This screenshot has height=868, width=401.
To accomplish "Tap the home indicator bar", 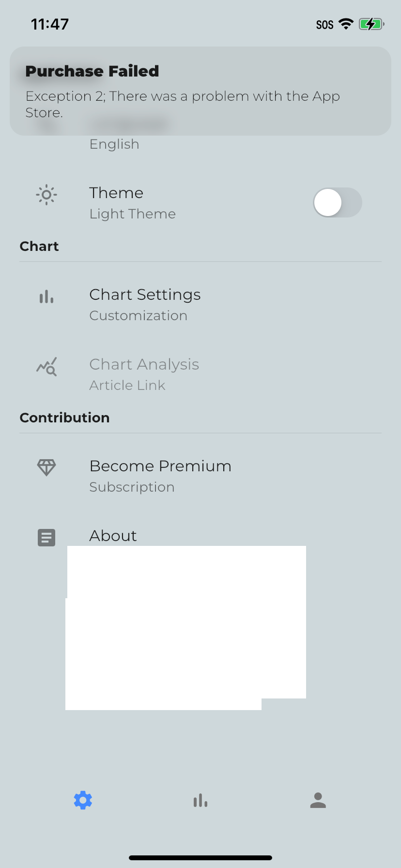I will point(200,858).
